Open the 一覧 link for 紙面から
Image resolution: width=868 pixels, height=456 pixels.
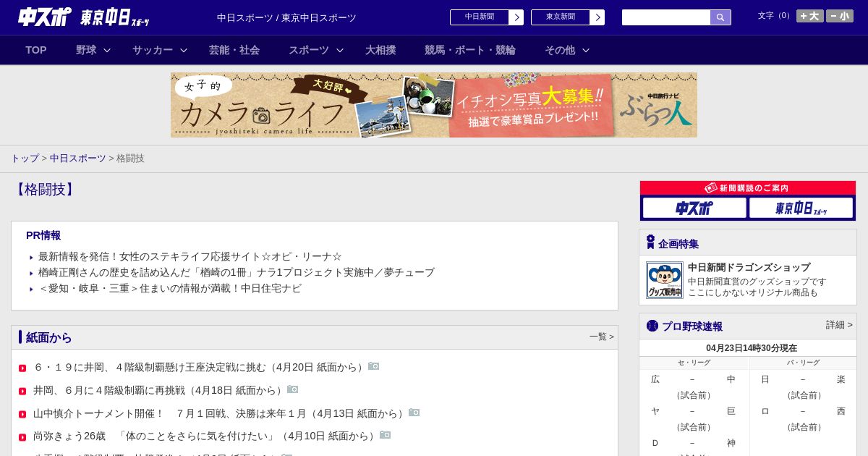(x=602, y=337)
